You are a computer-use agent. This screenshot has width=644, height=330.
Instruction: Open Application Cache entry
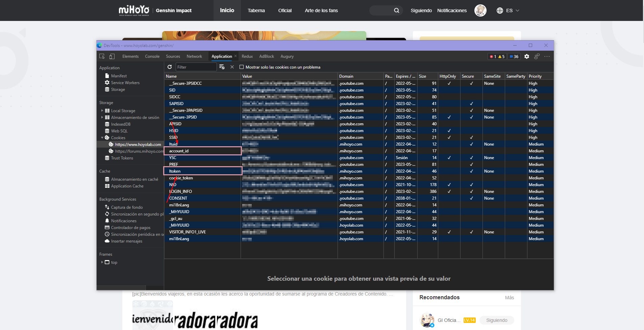tap(127, 186)
